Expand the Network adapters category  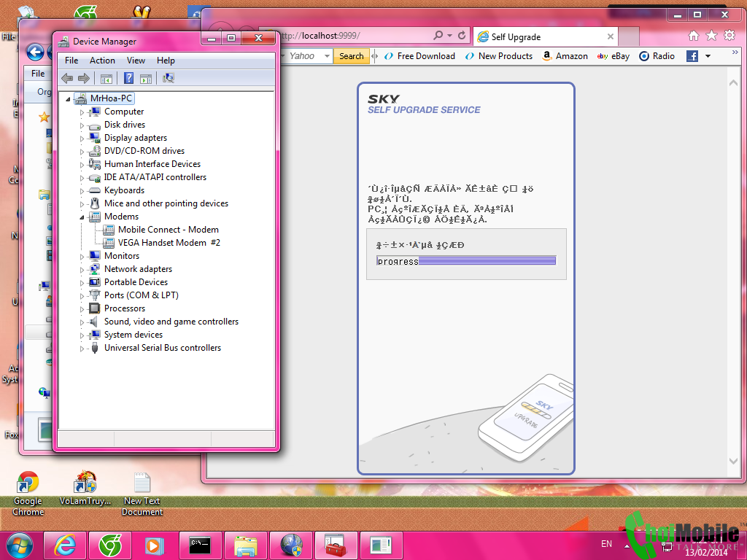(x=82, y=270)
